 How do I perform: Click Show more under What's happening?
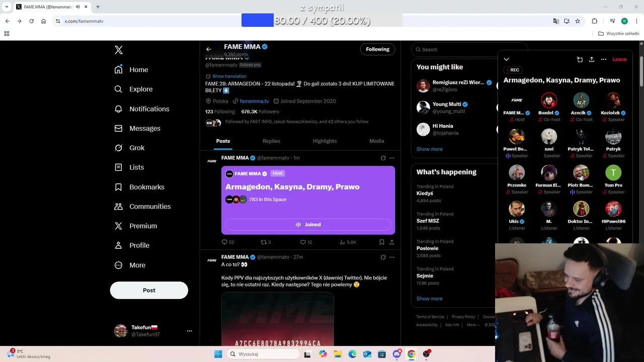pyautogui.click(x=429, y=298)
